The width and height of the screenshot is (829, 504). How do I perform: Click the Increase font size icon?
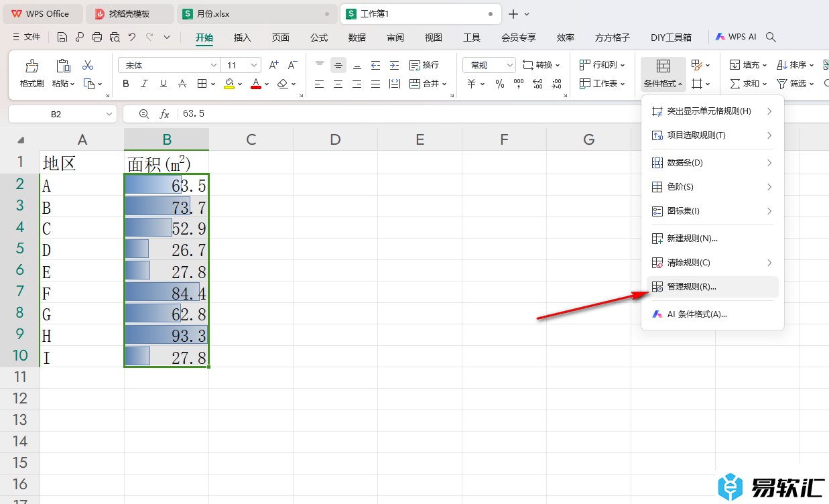tap(273, 65)
